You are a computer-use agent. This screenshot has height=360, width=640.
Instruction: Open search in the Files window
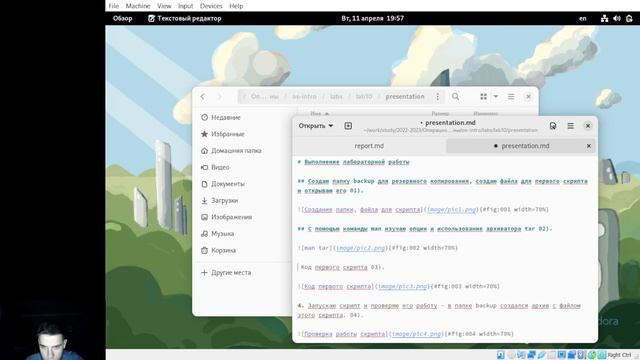coord(456,97)
